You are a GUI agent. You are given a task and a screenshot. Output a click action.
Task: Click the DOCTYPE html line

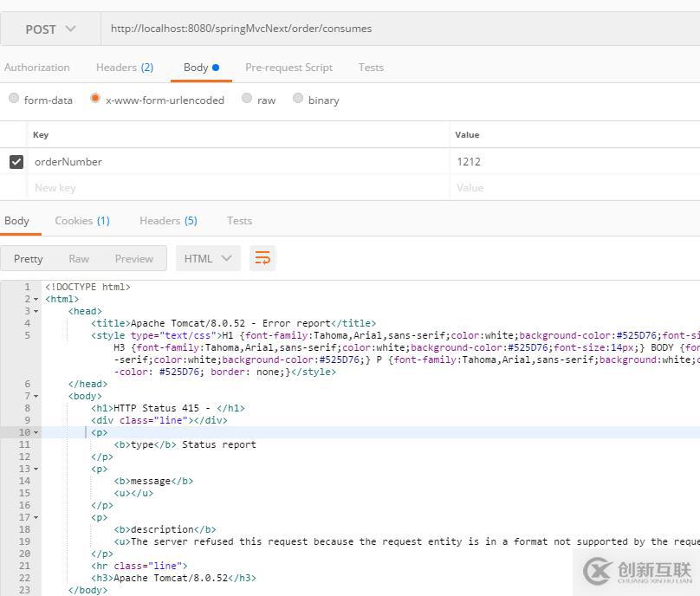88,287
